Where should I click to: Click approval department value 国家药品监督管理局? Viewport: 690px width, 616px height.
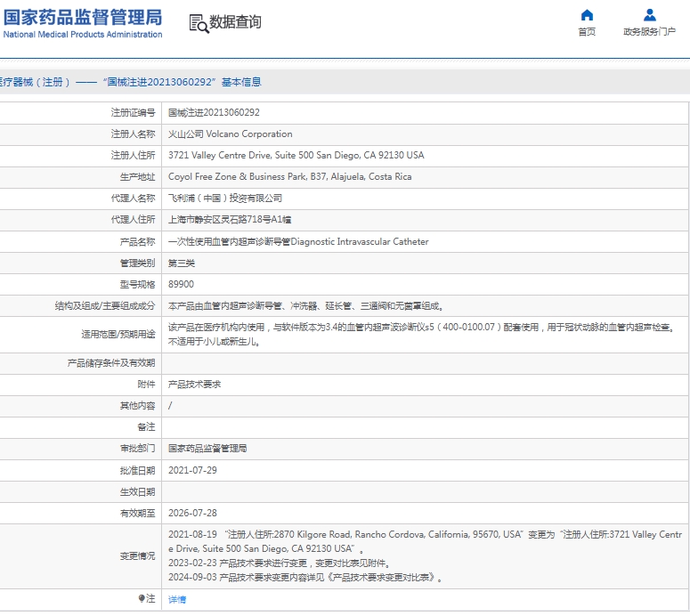coord(207,449)
